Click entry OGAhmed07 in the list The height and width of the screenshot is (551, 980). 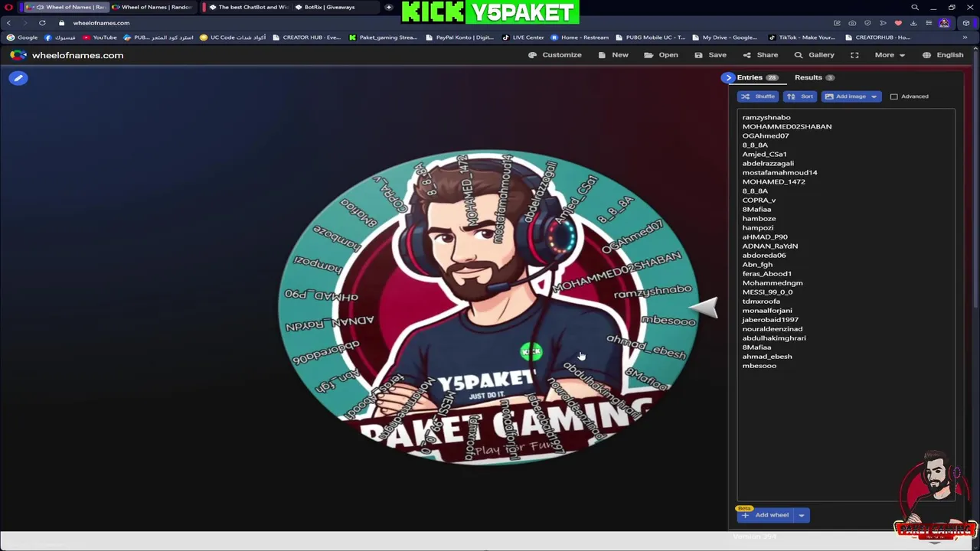pos(766,136)
